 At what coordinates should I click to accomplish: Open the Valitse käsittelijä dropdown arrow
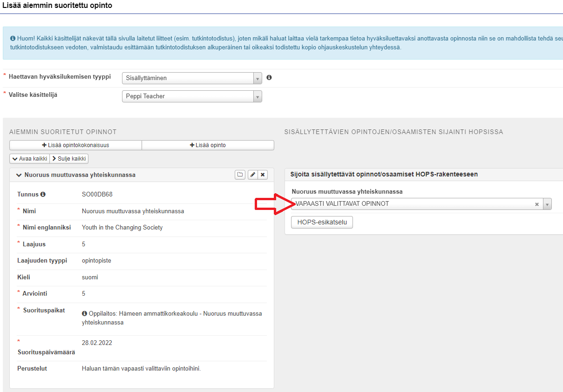[258, 96]
